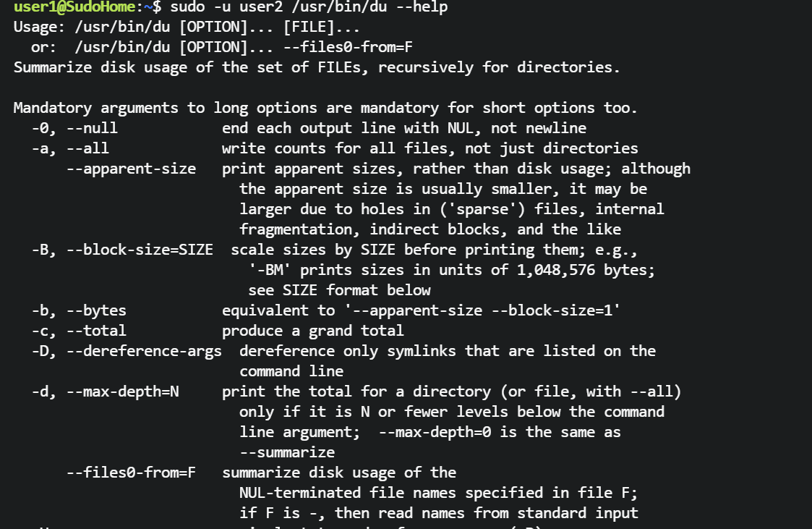Click the word 'Mandatory' starting the arguments line
This screenshot has width=812, height=529.
coord(52,109)
